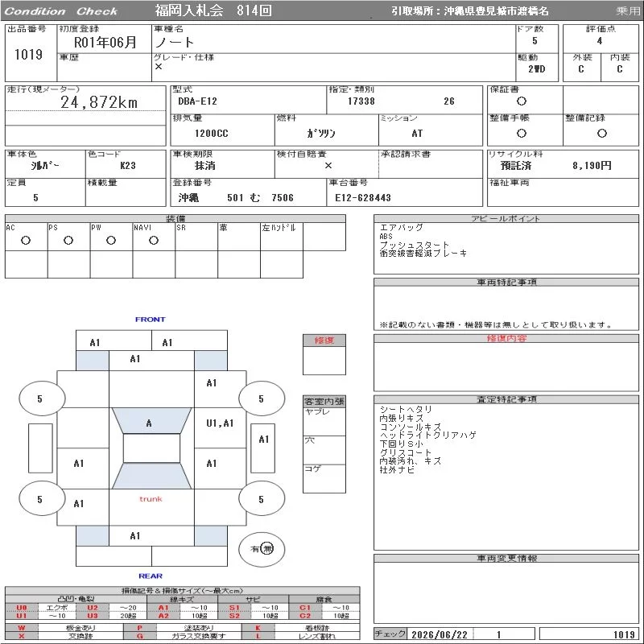Click the circle mark under PW equipment

pos(111,241)
